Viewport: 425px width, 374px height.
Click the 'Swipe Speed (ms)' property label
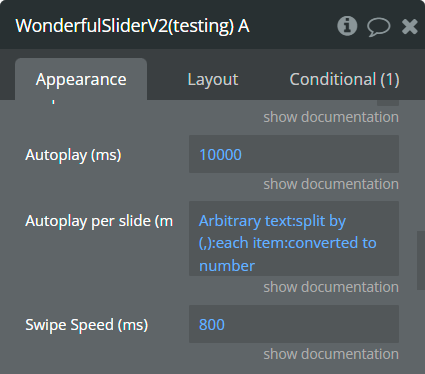[87, 325]
